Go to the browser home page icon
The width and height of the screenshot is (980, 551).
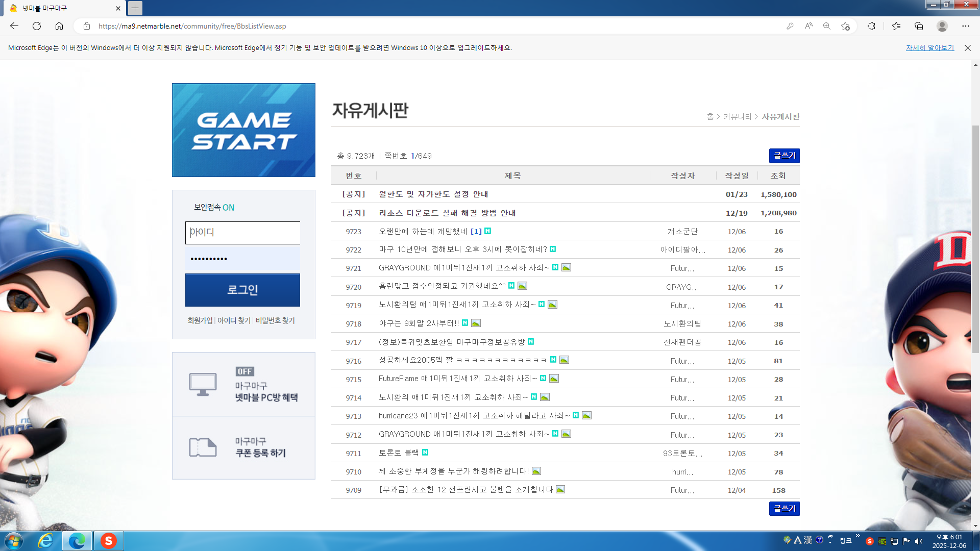(x=59, y=26)
